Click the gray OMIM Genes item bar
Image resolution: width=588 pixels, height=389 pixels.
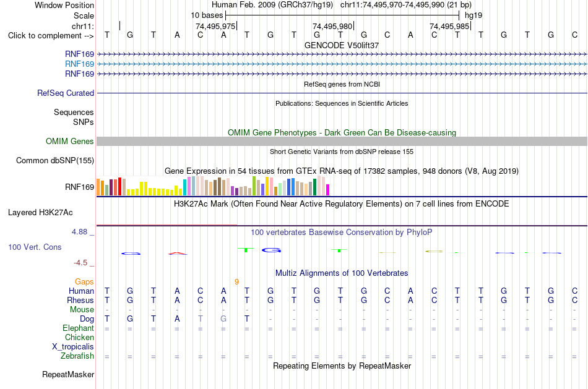pos(342,141)
